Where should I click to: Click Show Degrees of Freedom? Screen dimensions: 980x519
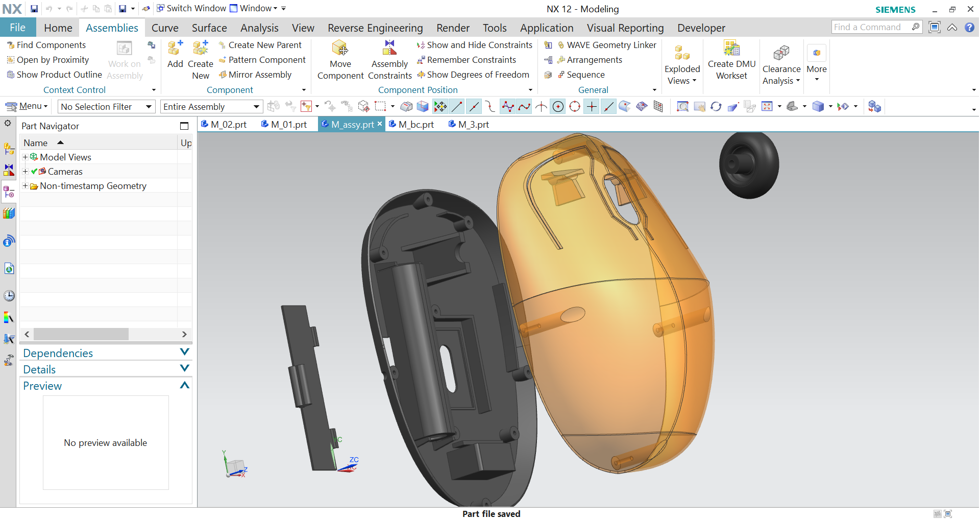click(473, 75)
